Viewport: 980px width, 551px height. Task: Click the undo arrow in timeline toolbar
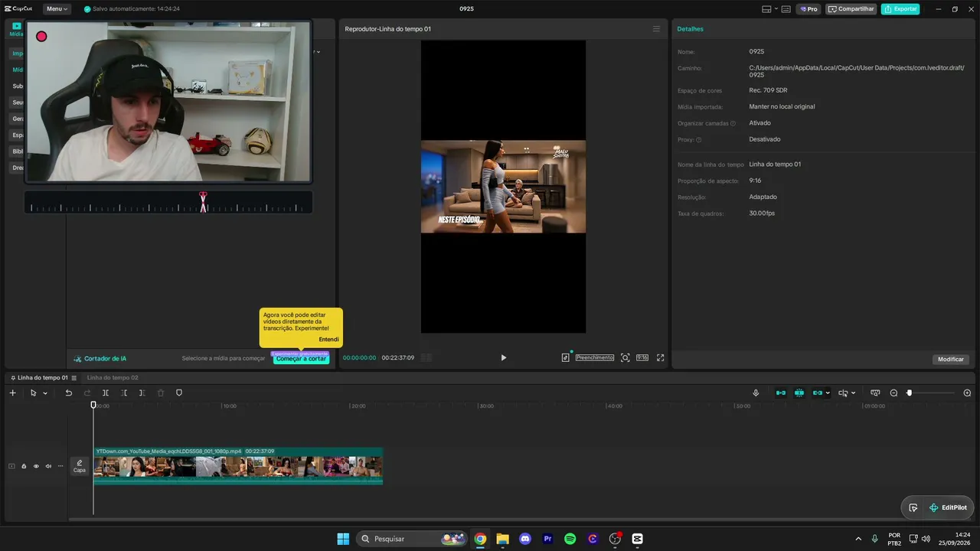(68, 393)
